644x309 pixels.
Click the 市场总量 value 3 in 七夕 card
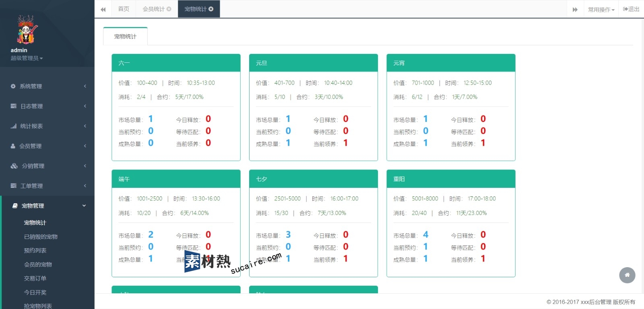click(x=288, y=235)
